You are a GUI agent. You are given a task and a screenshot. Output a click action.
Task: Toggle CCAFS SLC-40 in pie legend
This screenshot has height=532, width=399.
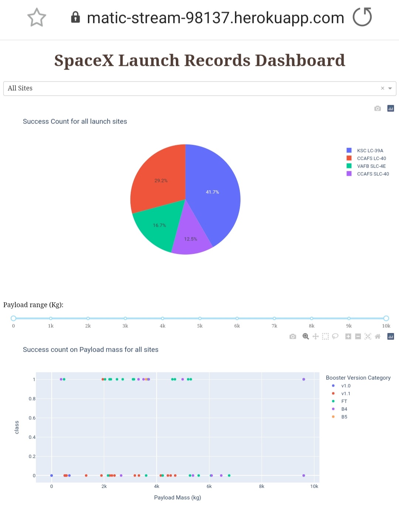point(368,174)
